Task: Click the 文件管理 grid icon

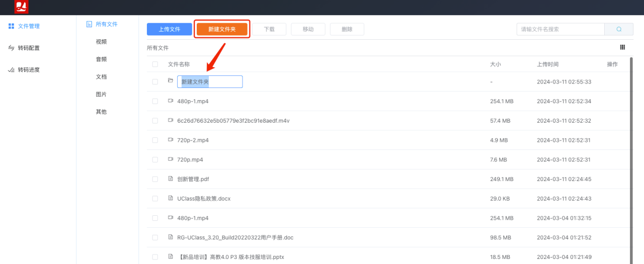Action: click(11, 26)
